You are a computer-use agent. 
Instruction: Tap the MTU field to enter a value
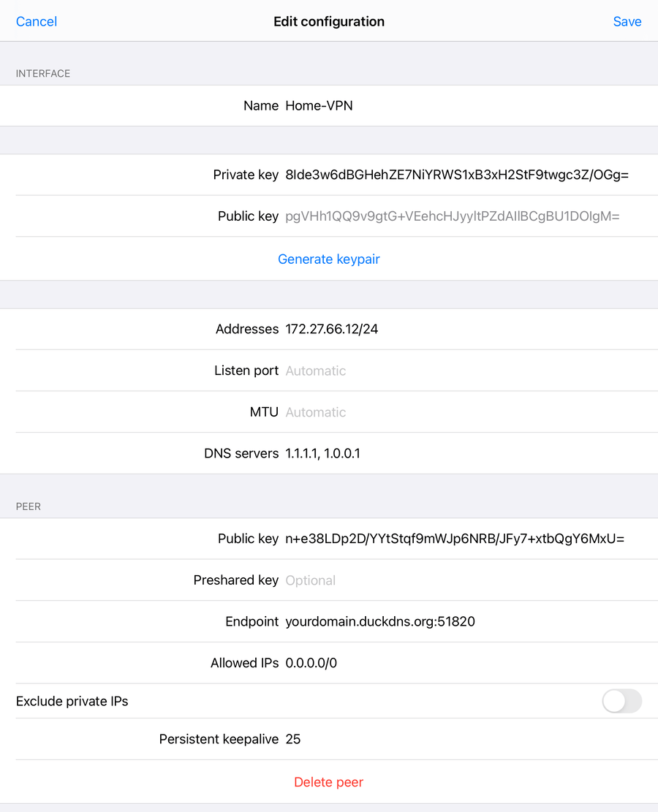click(x=316, y=411)
